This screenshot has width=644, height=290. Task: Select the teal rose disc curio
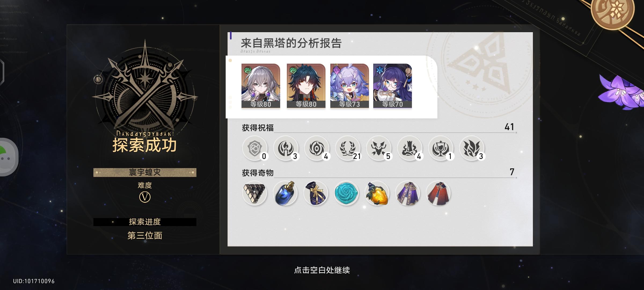(x=346, y=193)
